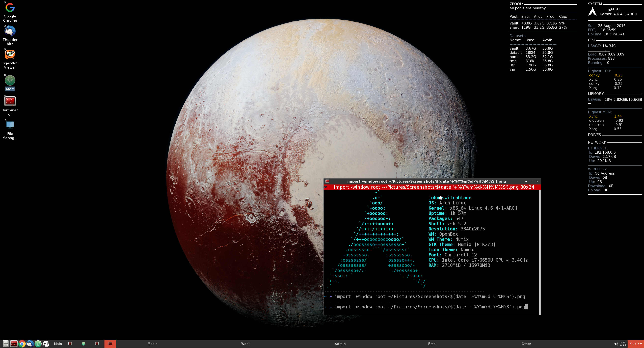Click 'Ip: 192.168.0.6' ethernet text
Screen dimensions: 644x348
[602, 152]
